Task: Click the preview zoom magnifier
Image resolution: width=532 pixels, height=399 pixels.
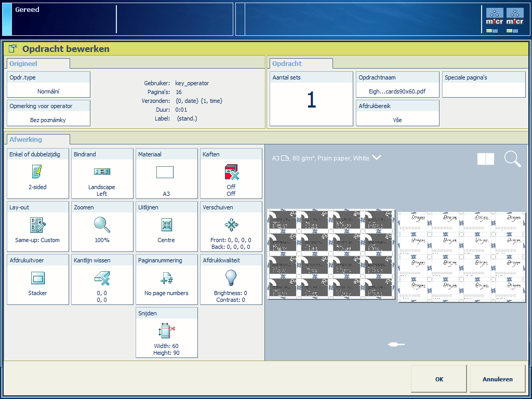Action: 512,159
